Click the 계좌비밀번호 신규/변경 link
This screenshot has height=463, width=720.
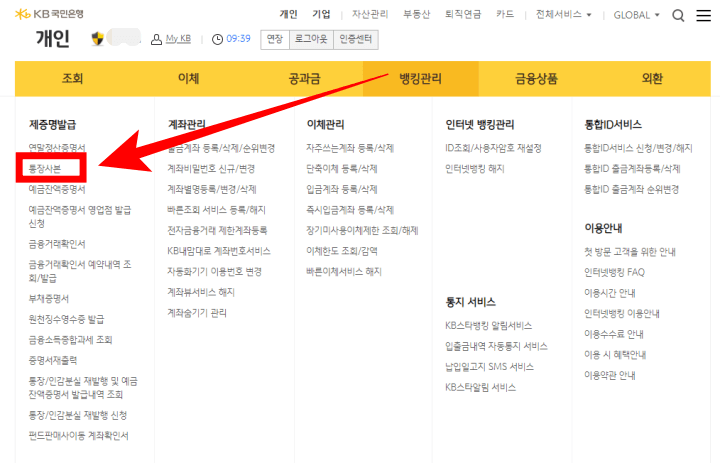(211, 169)
